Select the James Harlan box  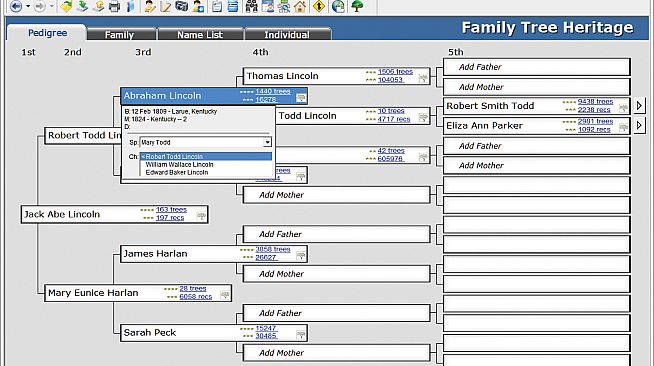point(214,254)
